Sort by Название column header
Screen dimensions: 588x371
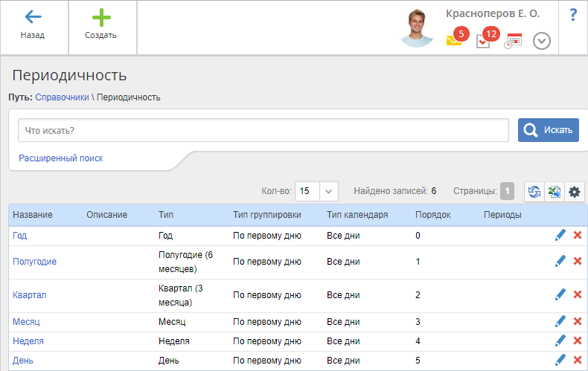[33, 215]
